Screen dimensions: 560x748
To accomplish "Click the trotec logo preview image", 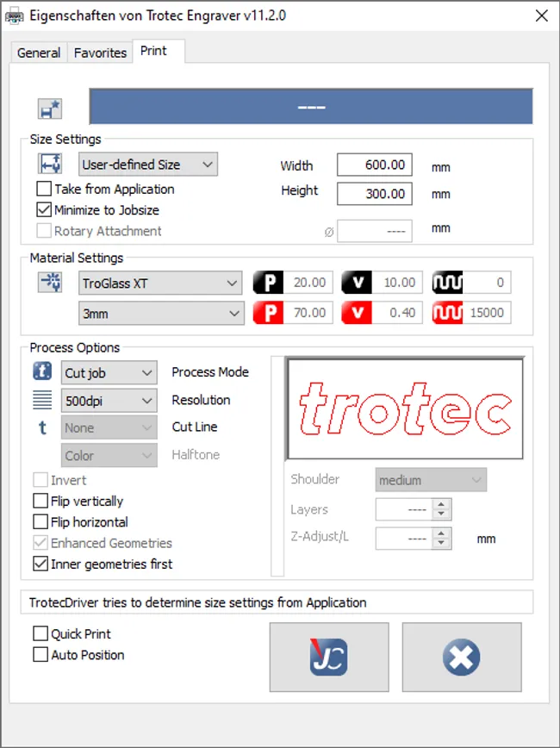I will (x=405, y=408).
